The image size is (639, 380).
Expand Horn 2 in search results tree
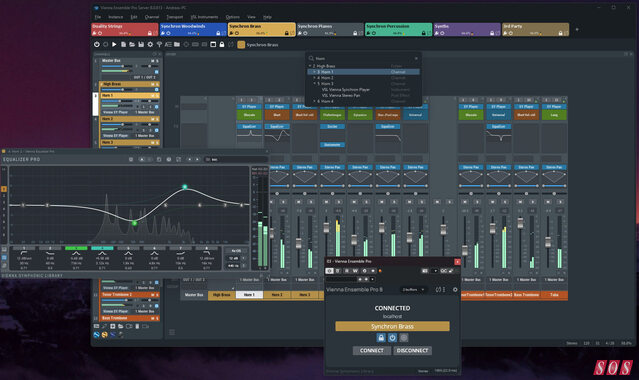tap(314, 78)
